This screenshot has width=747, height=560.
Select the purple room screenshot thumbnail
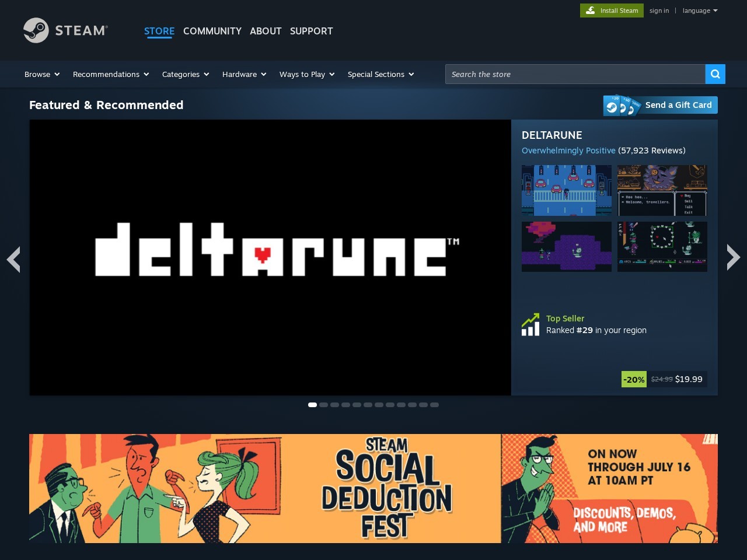pyautogui.click(x=567, y=247)
